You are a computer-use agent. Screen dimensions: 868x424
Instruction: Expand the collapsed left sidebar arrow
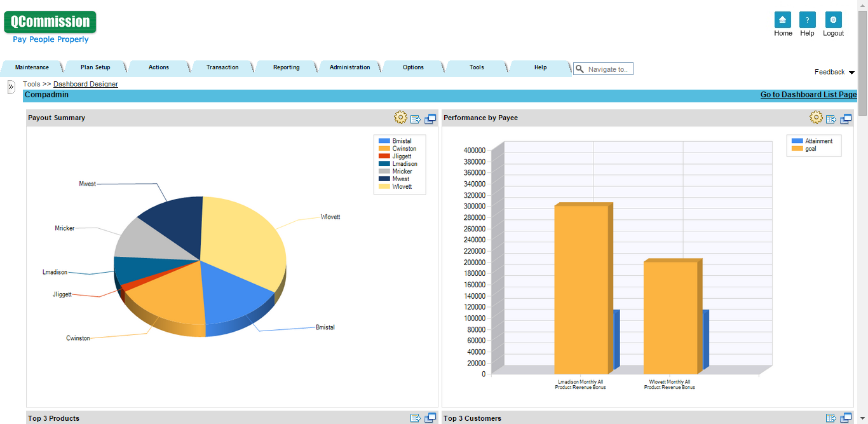click(x=11, y=87)
